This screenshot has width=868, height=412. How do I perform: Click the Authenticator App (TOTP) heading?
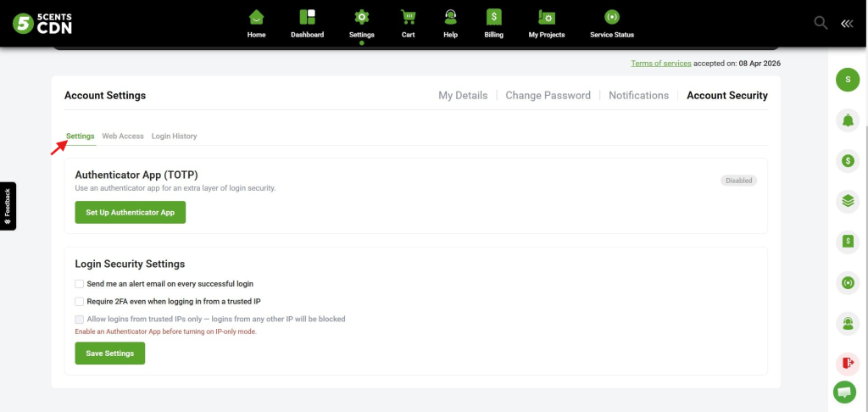pos(136,175)
